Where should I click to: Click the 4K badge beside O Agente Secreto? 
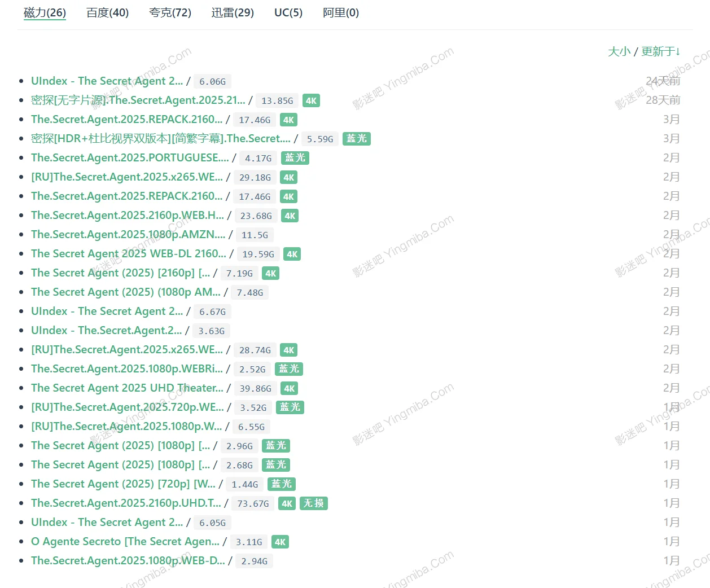pos(280,542)
